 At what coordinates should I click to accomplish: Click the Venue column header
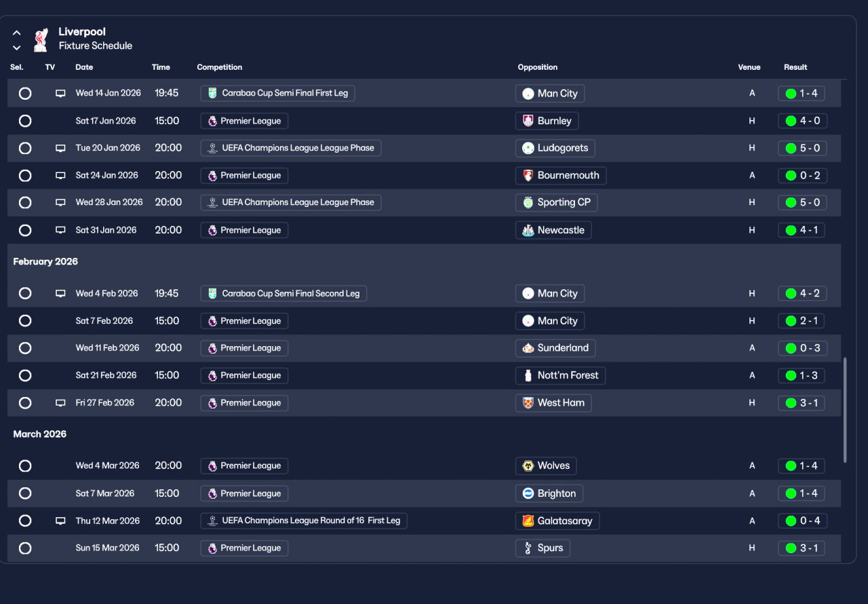pos(749,67)
